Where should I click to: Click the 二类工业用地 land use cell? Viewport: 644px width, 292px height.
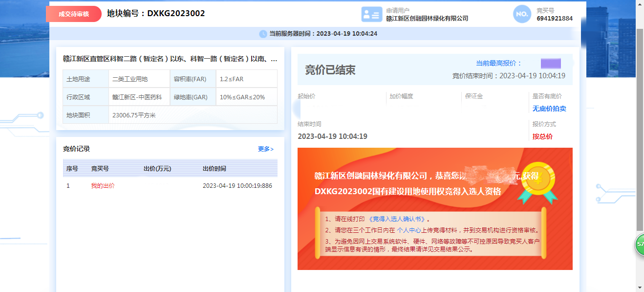click(x=139, y=79)
